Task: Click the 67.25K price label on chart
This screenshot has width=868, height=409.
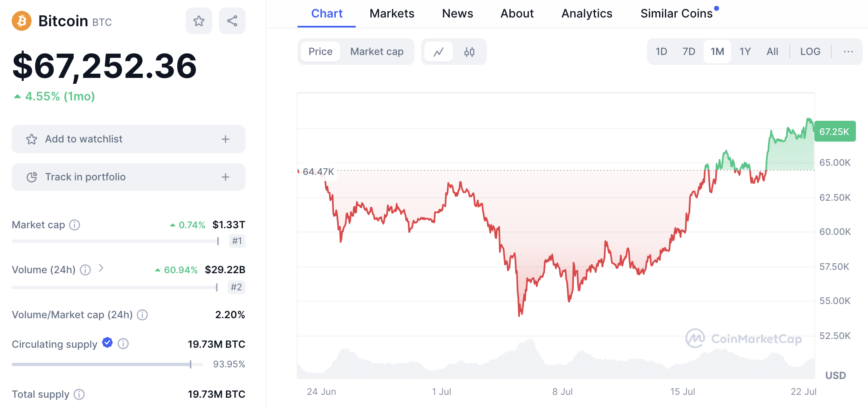Action: click(x=834, y=131)
